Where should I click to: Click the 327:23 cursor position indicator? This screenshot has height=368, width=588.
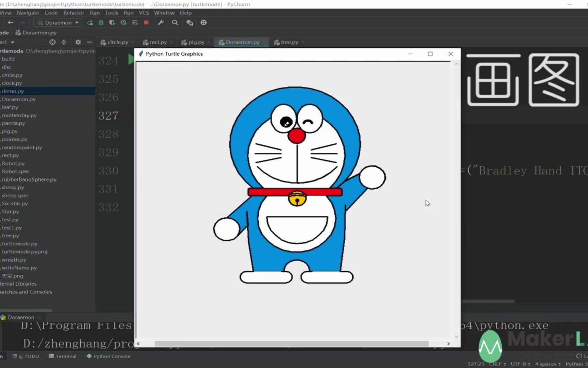point(476,364)
